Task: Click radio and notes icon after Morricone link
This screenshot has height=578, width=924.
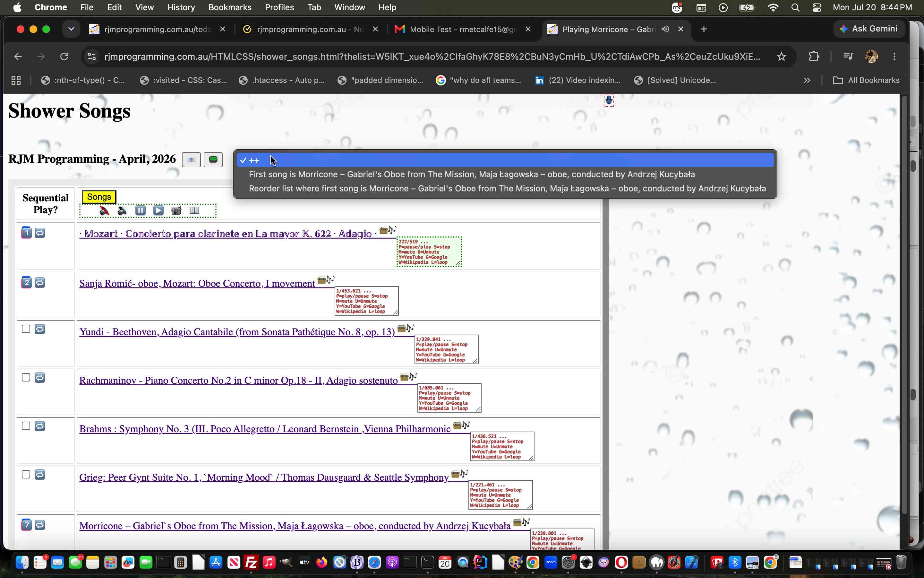Action: (522, 522)
